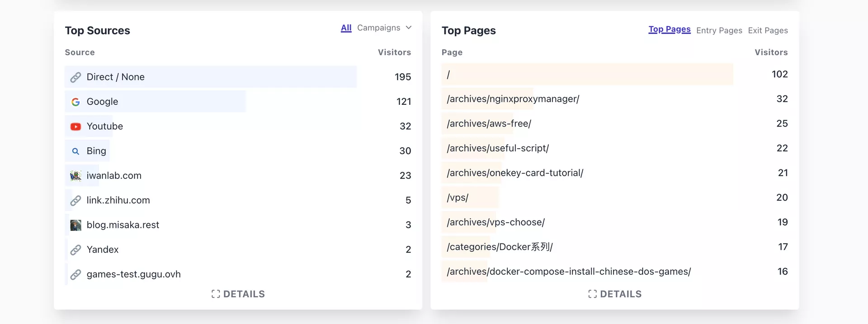Screen dimensions: 868x324
Task: Click the iwanlab.com favicon
Action: [x=75, y=176]
